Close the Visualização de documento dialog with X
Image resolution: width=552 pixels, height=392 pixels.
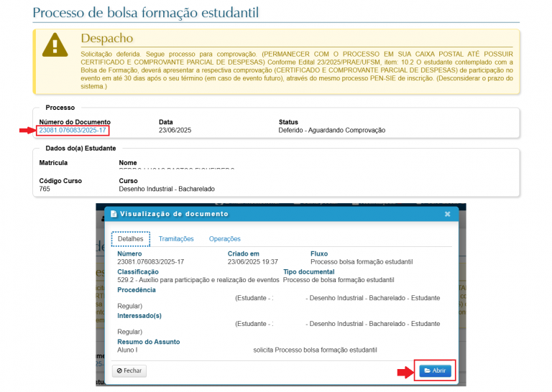[x=447, y=214]
